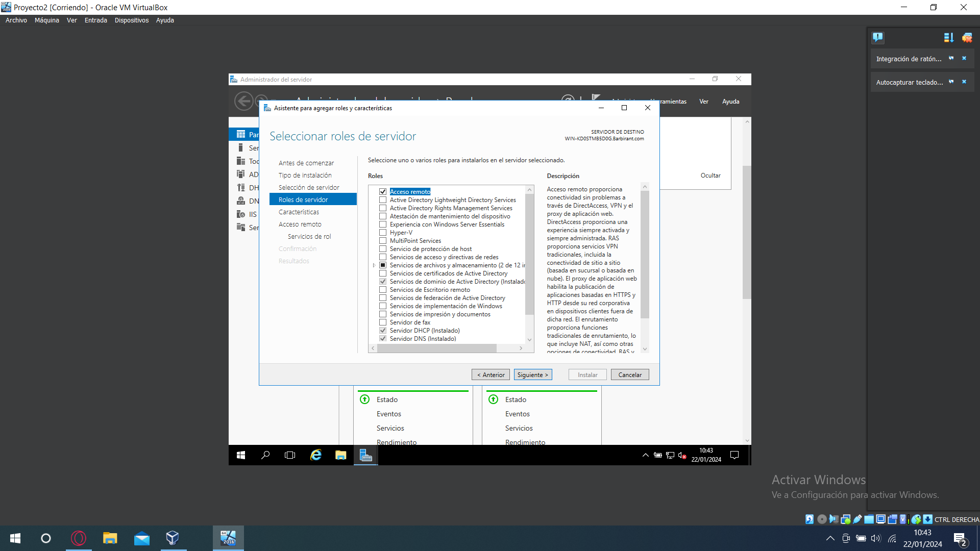Image resolution: width=980 pixels, height=551 pixels.
Task: Click the guest taskbar search icon
Action: point(265,455)
